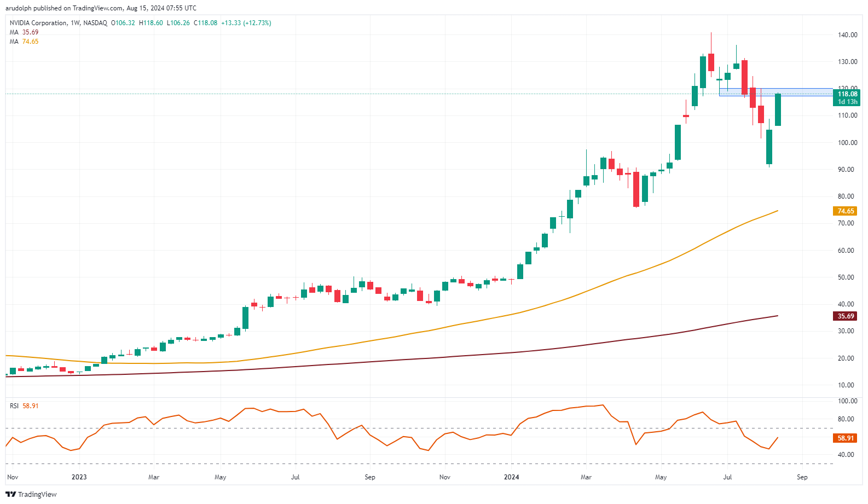Click the RSI 58.91 indicator label

tap(24, 406)
